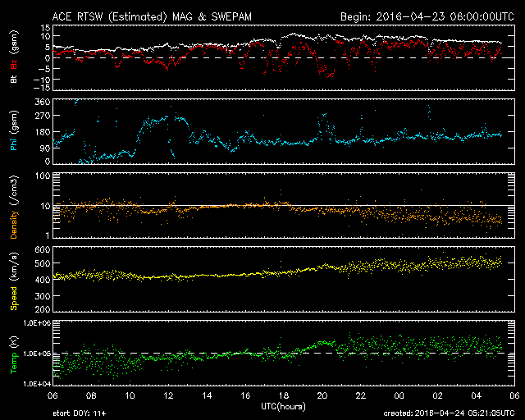This screenshot has height=420, width=525.
Task: Click the '1.0E+04' temperature tick label
Action: [x=37, y=384]
